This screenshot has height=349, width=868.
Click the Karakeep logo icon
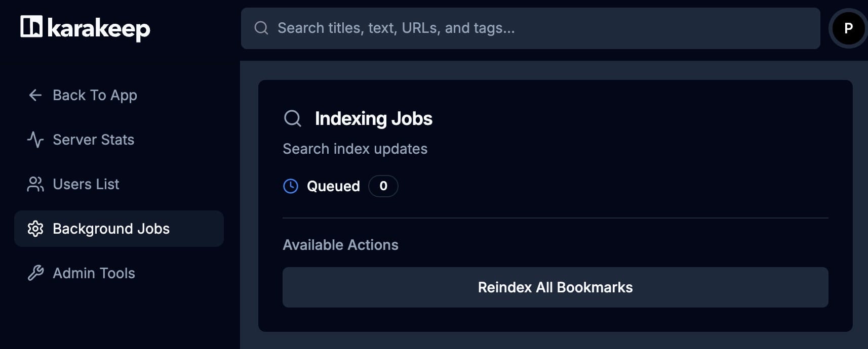pos(31,26)
